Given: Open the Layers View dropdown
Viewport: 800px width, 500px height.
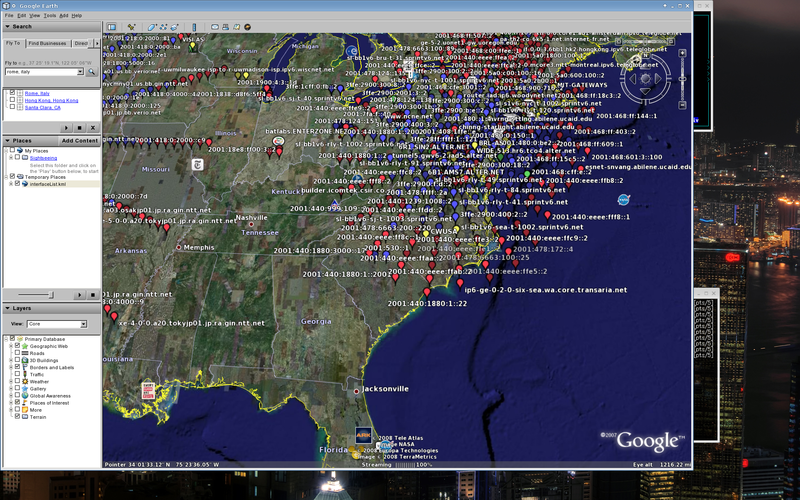Looking at the screenshot, I should [x=57, y=324].
